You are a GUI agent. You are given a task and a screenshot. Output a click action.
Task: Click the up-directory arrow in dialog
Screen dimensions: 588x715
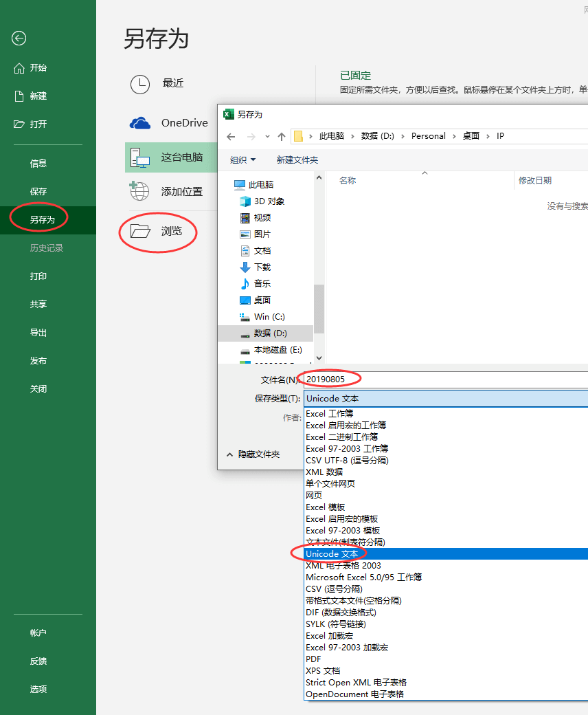pos(282,136)
